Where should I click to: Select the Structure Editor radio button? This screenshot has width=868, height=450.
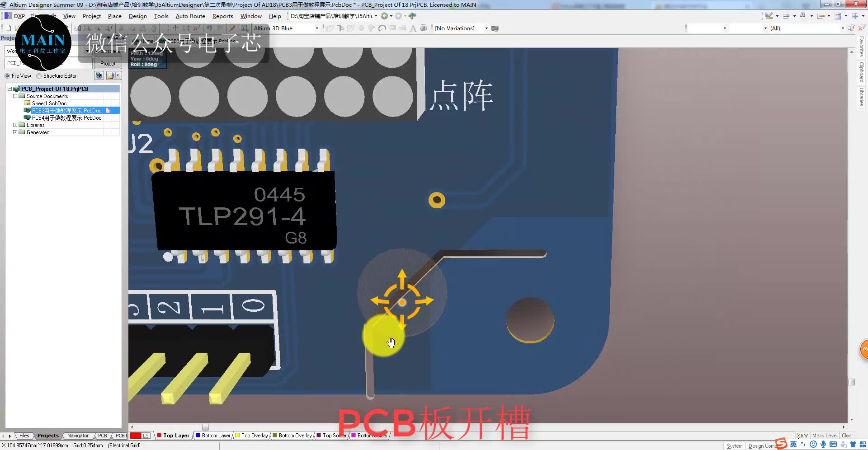[39, 75]
